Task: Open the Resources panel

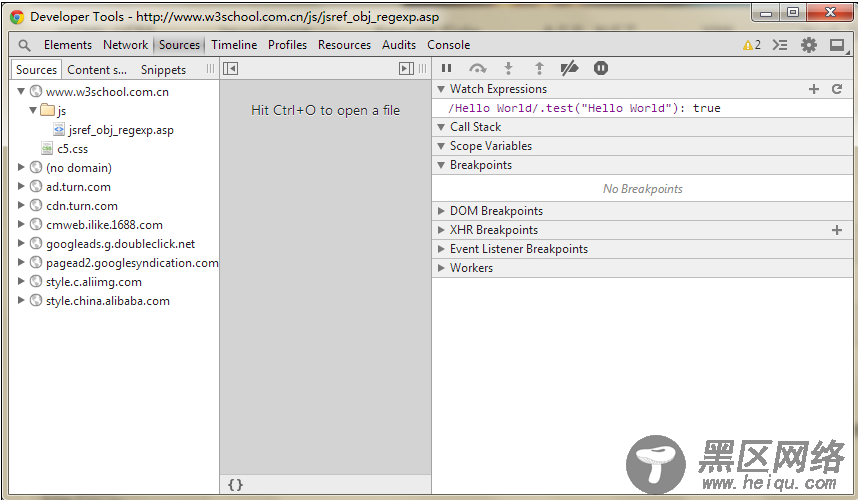Action: coord(344,45)
